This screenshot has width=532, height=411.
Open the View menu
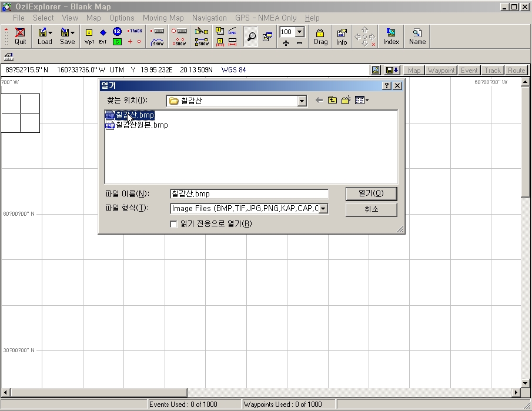click(70, 18)
